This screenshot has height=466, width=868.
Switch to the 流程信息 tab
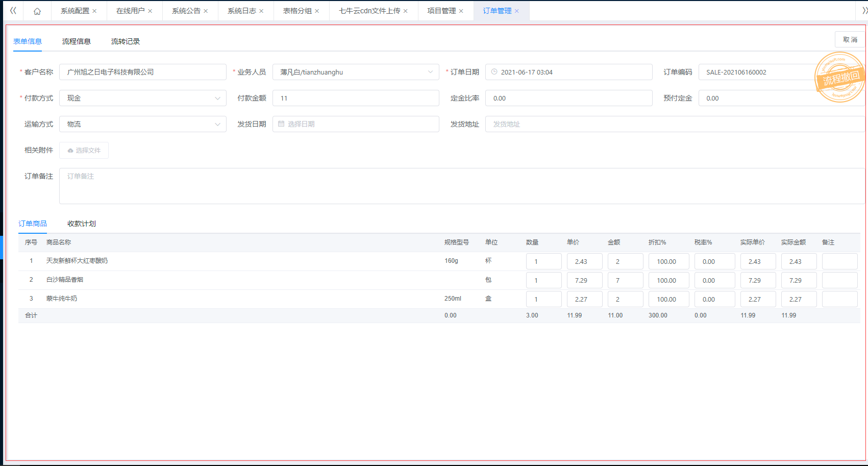point(77,42)
